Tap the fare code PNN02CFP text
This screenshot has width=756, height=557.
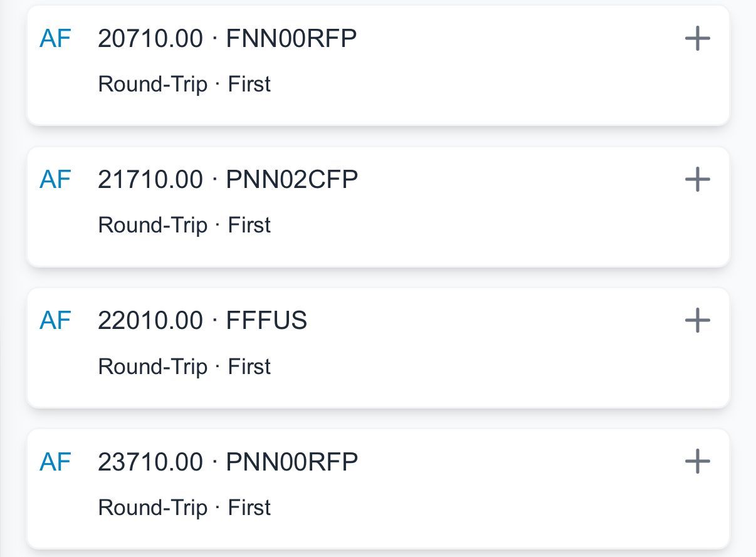tap(292, 180)
